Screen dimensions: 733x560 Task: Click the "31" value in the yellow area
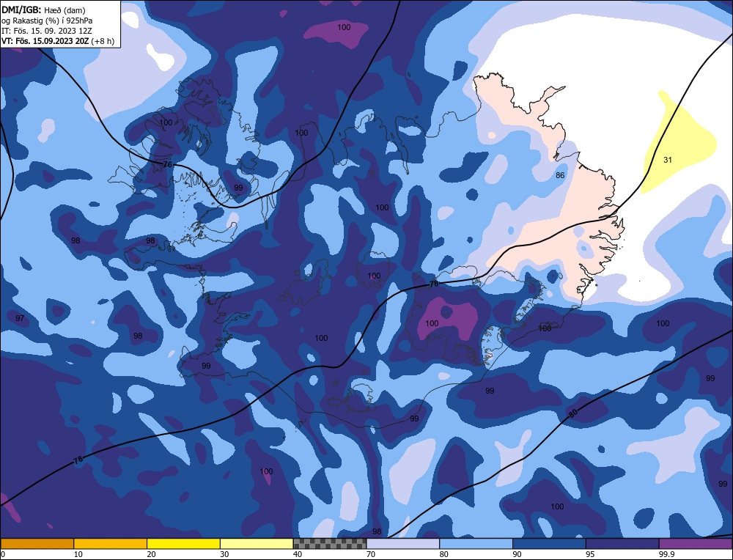click(668, 160)
